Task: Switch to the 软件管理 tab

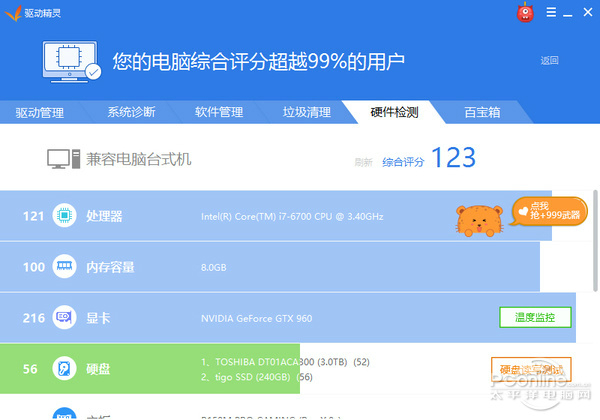Action: coord(218,112)
